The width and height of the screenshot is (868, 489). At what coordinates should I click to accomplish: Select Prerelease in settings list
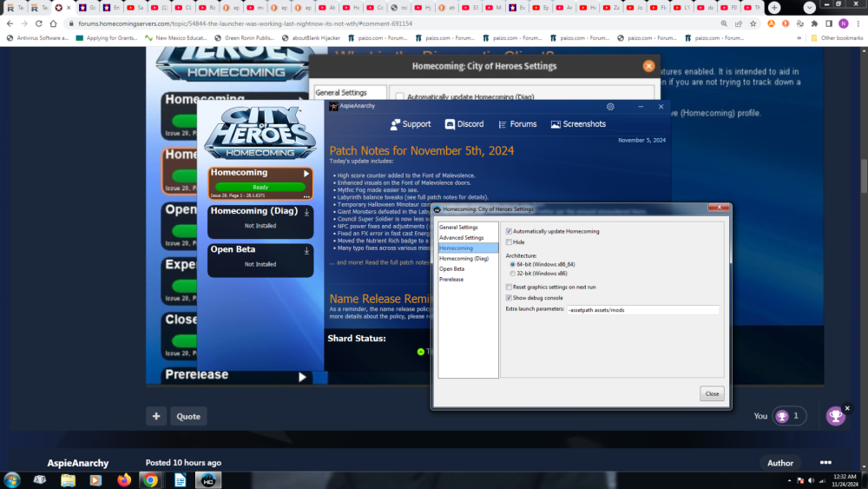[x=451, y=280]
